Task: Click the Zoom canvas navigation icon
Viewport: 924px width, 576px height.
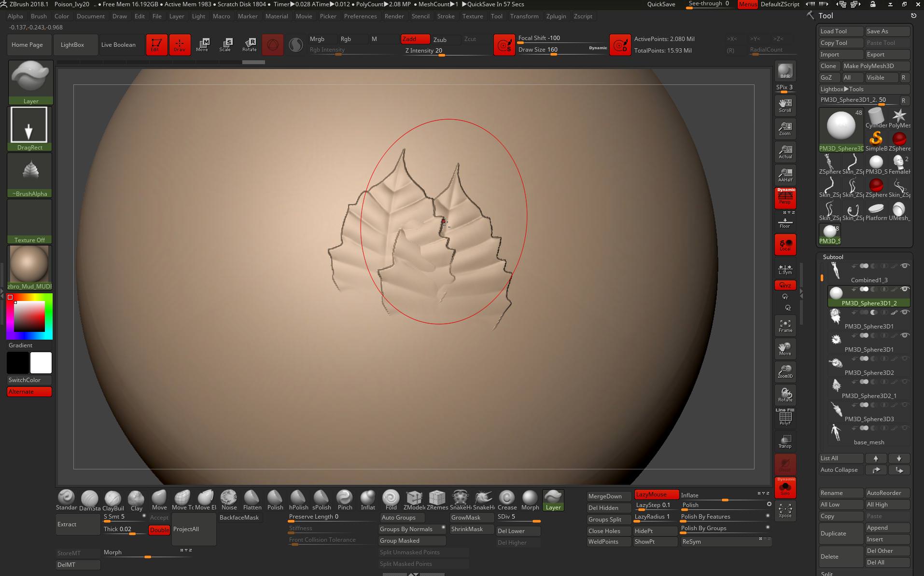Action: [x=785, y=128]
